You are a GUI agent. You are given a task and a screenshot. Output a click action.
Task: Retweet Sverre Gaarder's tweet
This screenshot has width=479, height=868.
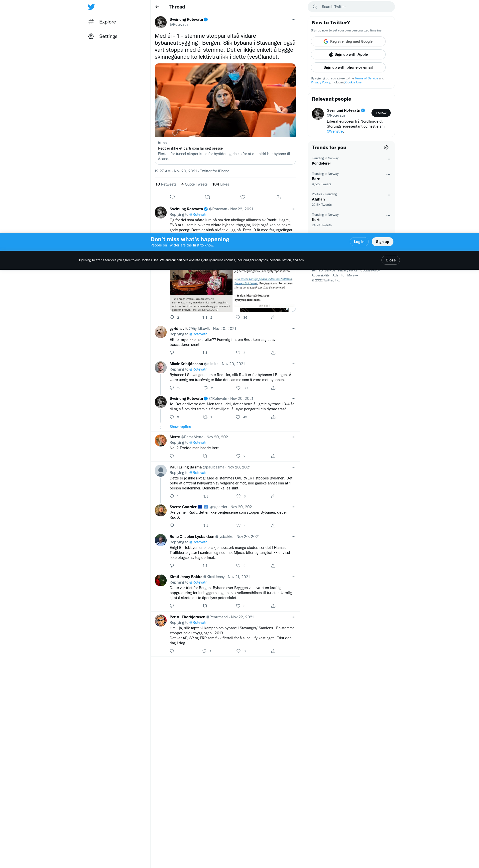[x=206, y=525]
